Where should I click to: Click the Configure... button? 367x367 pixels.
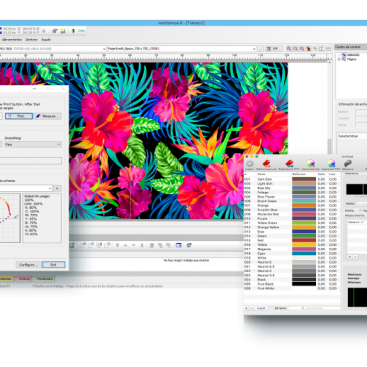(x=28, y=265)
